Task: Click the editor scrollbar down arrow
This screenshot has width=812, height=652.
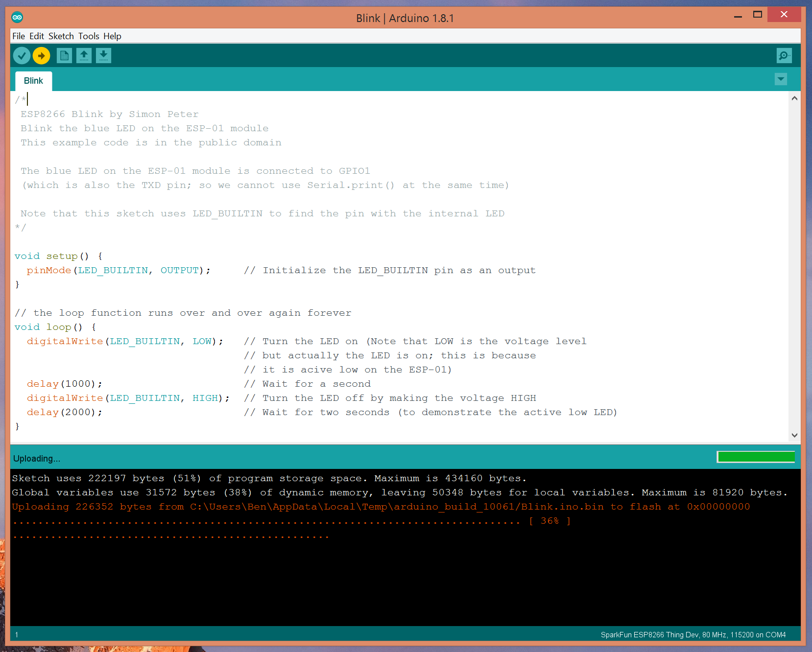Action: pos(794,435)
